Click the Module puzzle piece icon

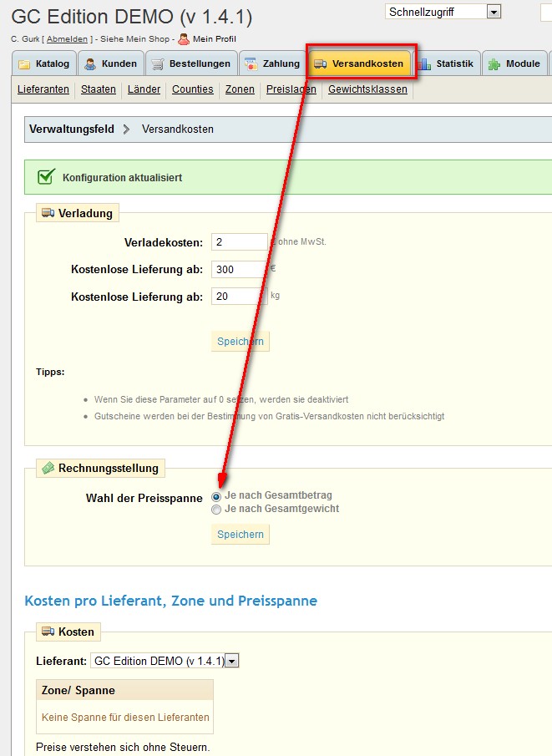pyautogui.click(x=494, y=64)
